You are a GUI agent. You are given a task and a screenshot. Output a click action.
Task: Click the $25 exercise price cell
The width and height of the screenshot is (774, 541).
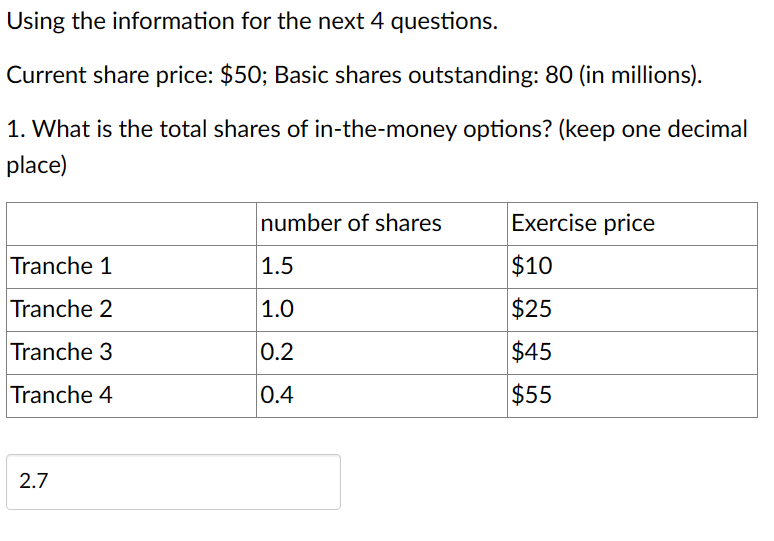point(632,310)
